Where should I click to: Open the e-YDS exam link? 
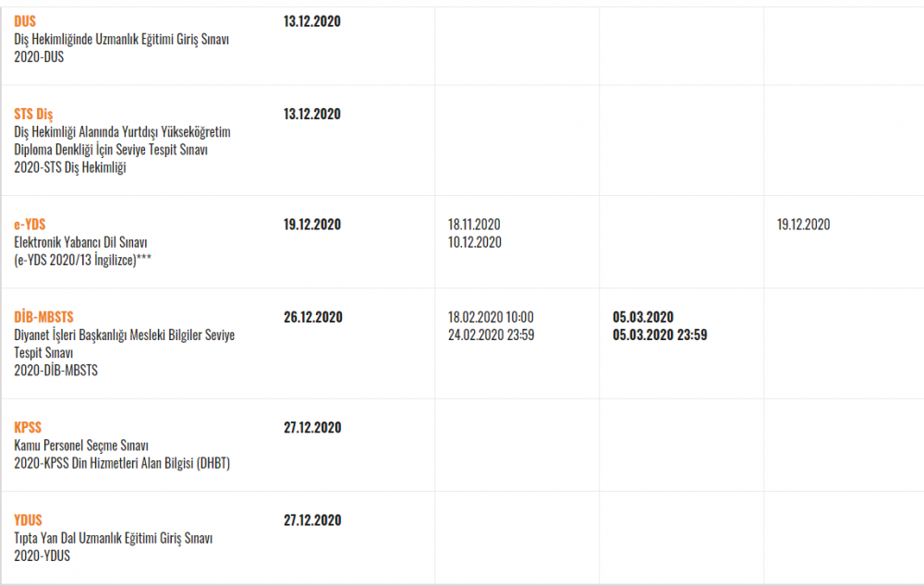point(30,224)
